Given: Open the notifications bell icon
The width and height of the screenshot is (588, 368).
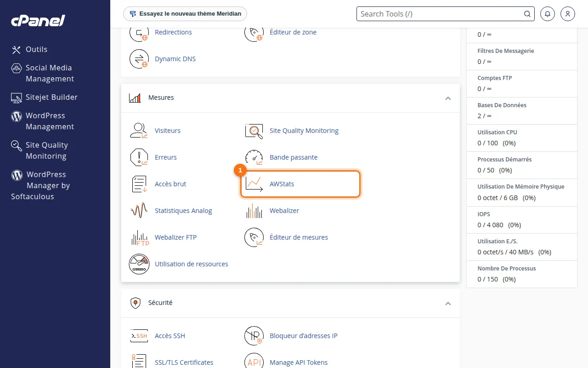Looking at the screenshot, I should pos(547,14).
